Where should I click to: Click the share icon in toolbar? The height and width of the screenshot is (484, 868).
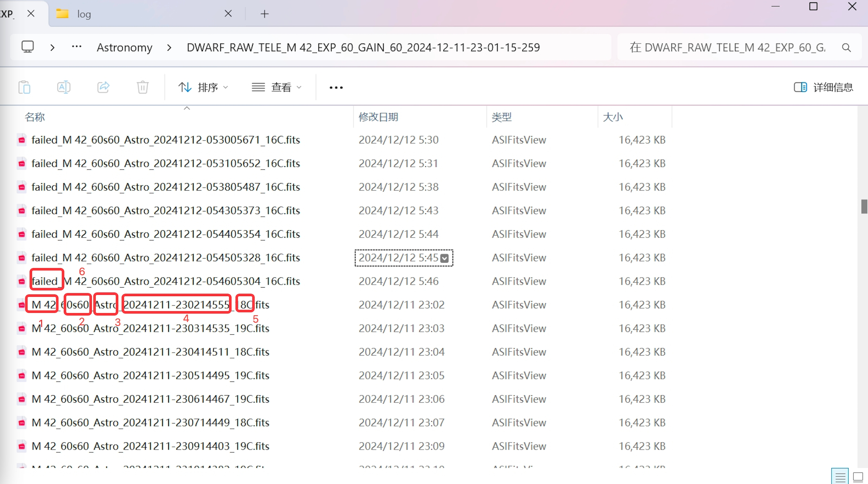[x=103, y=87]
